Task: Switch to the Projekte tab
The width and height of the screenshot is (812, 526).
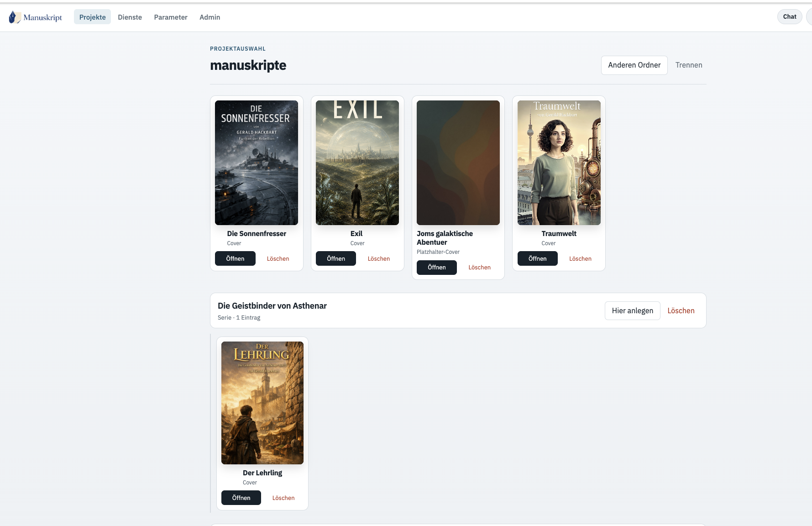Action: pyautogui.click(x=92, y=17)
